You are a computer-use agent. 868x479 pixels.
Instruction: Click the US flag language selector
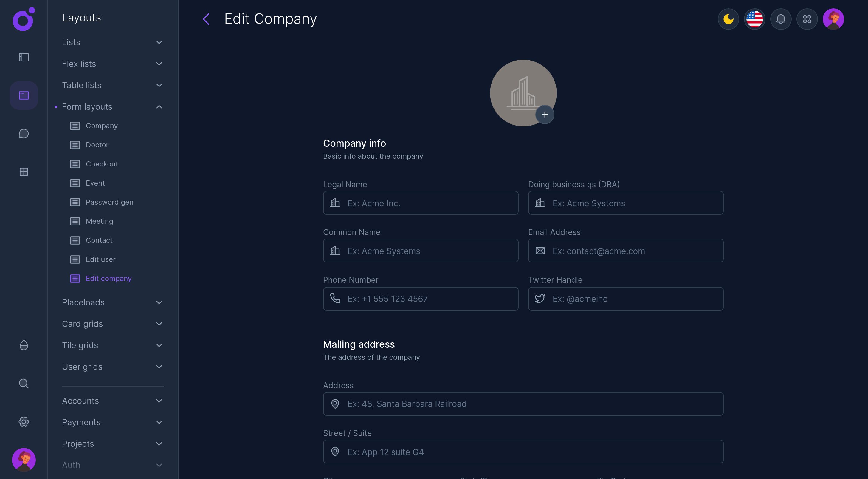(754, 19)
